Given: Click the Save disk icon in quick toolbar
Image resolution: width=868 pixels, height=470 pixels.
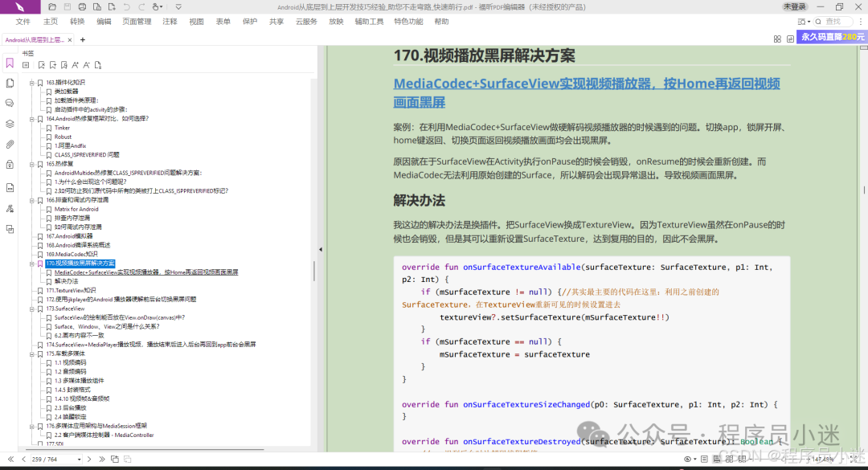Looking at the screenshot, I should tap(67, 7).
